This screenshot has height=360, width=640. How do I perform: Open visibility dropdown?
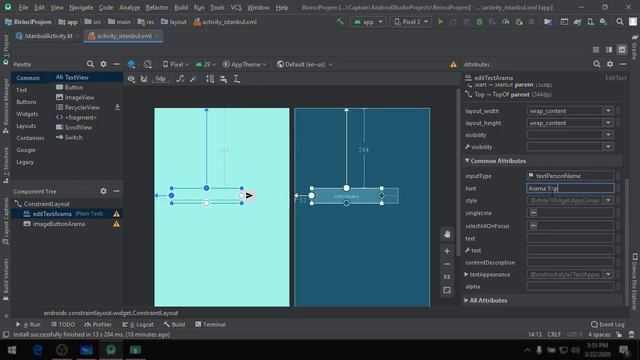(x=608, y=135)
